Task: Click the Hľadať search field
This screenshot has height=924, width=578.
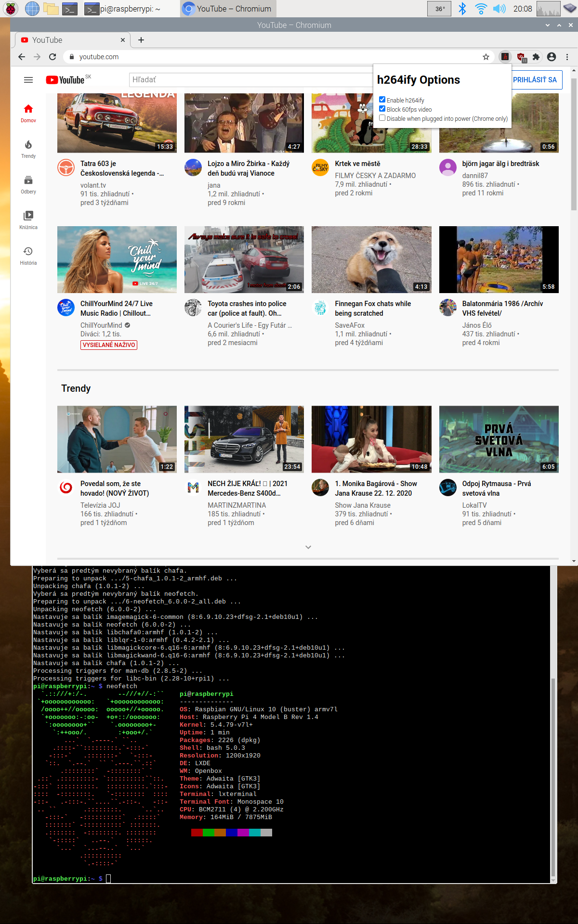Action: coord(250,80)
